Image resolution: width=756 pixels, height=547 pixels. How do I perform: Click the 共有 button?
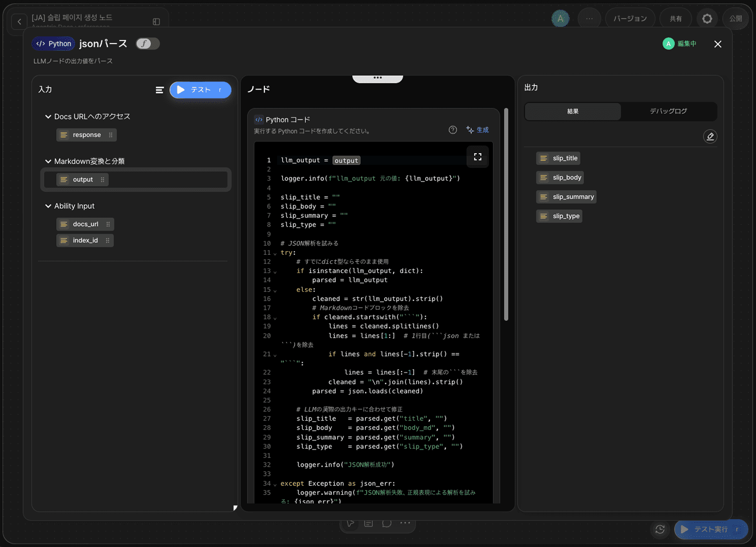point(676,19)
